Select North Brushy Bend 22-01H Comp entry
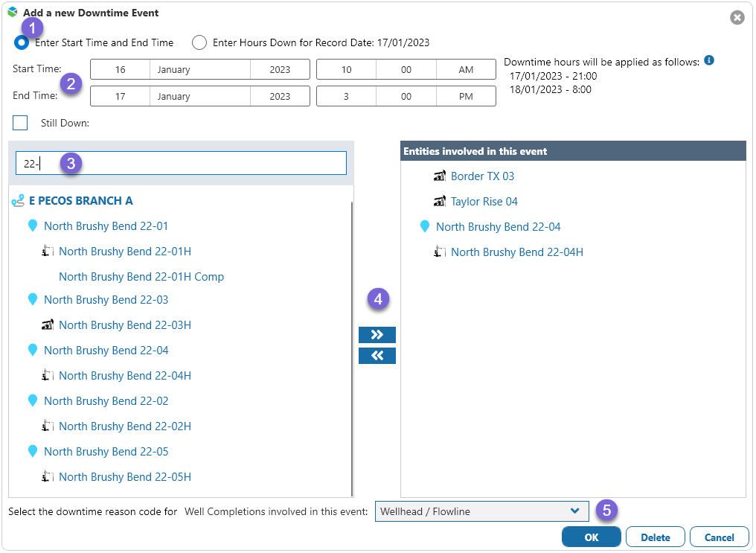The height and width of the screenshot is (553, 756). [x=141, y=277]
